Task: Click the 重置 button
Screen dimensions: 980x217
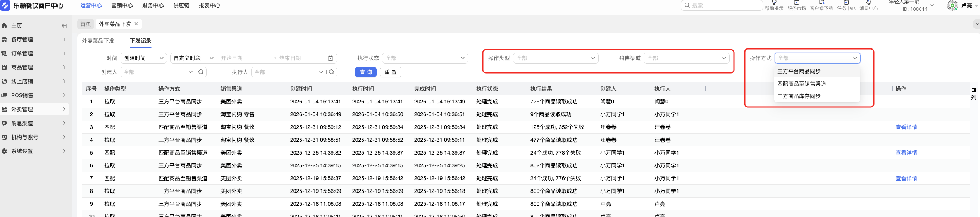Action: tap(391, 72)
